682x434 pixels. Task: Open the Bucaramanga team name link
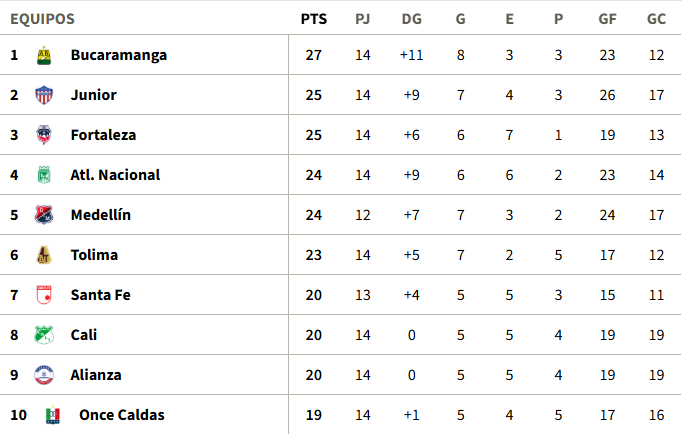point(118,55)
